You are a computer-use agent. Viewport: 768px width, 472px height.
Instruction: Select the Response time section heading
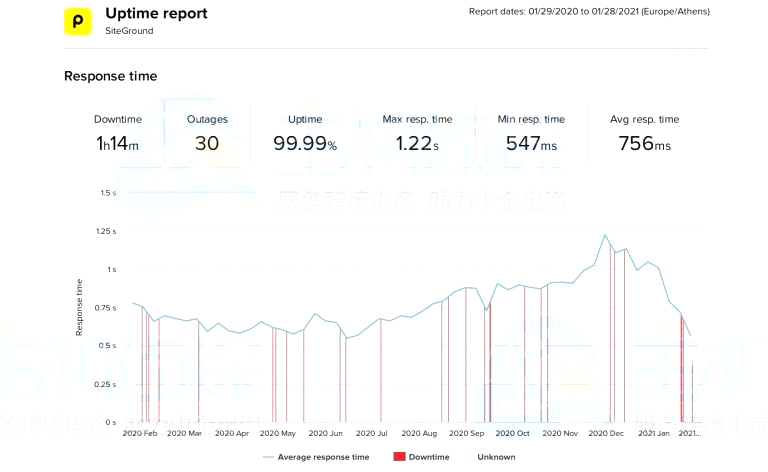[x=110, y=76]
